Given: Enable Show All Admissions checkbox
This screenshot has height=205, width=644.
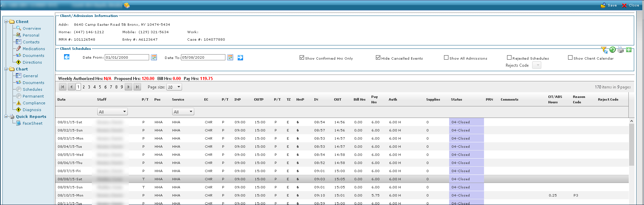Looking at the screenshot, I should click(x=446, y=58).
